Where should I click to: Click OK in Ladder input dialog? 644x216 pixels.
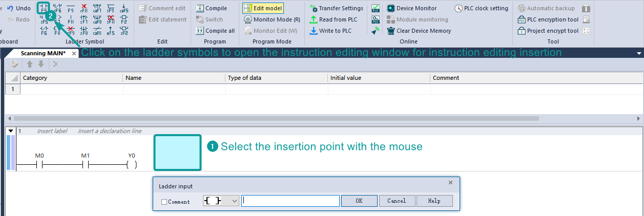(359, 201)
